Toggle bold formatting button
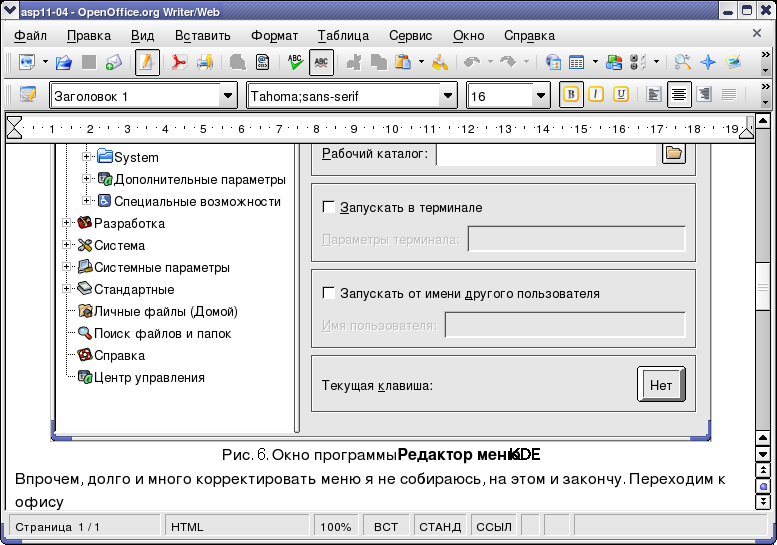The width and height of the screenshot is (777, 545). 572,95
